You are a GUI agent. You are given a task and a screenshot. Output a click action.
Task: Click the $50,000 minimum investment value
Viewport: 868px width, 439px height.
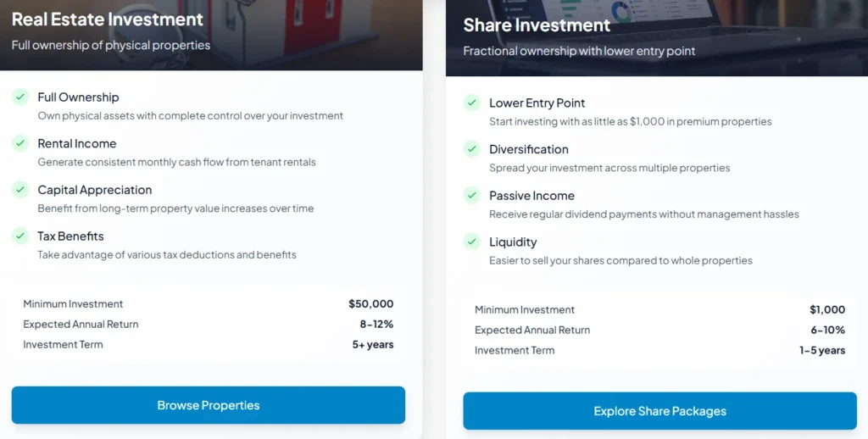point(370,303)
